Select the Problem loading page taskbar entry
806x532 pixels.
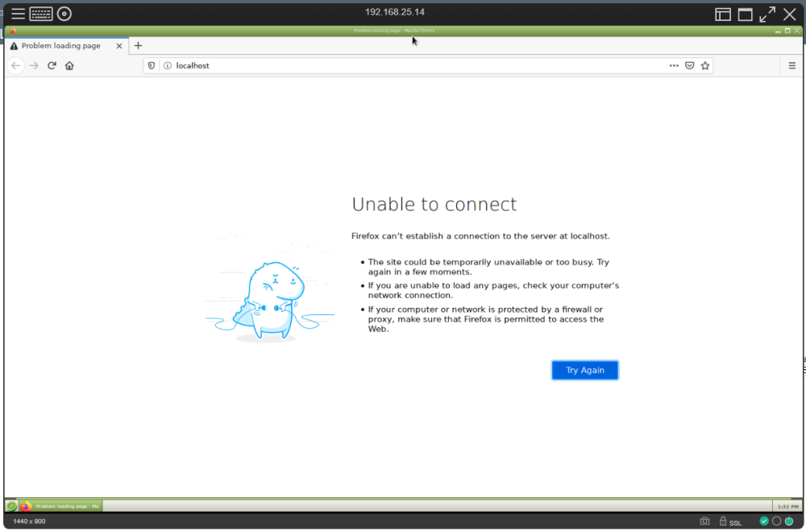(x=68, y=506)
